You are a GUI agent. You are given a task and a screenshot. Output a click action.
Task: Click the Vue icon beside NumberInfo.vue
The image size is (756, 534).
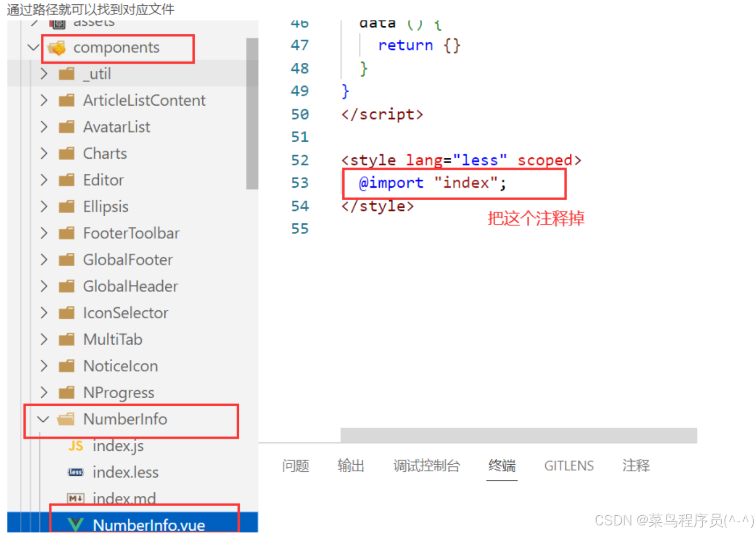pos(76,524)
